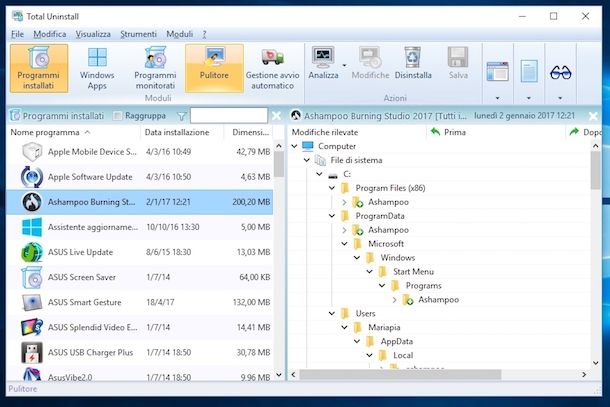This screenshot has height=407, width=610.
Task: Click the ASUS USB Charger Plus icon
Action: (x=32, y=353)
